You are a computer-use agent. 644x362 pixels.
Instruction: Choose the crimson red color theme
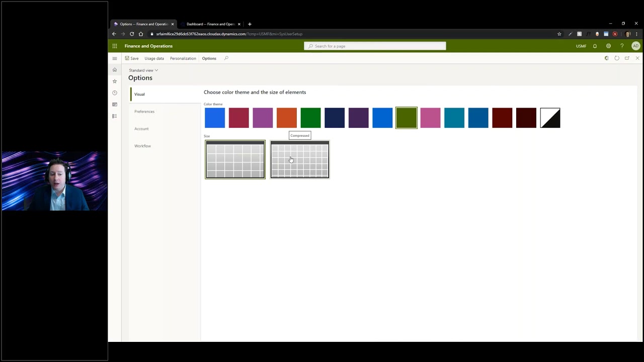click(238, 118)
